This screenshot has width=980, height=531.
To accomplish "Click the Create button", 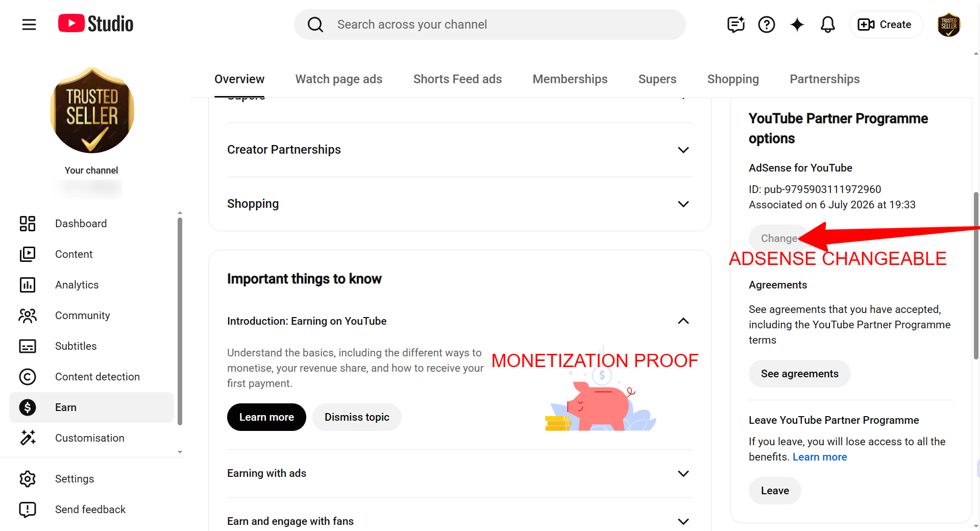I will pos(886,25).
